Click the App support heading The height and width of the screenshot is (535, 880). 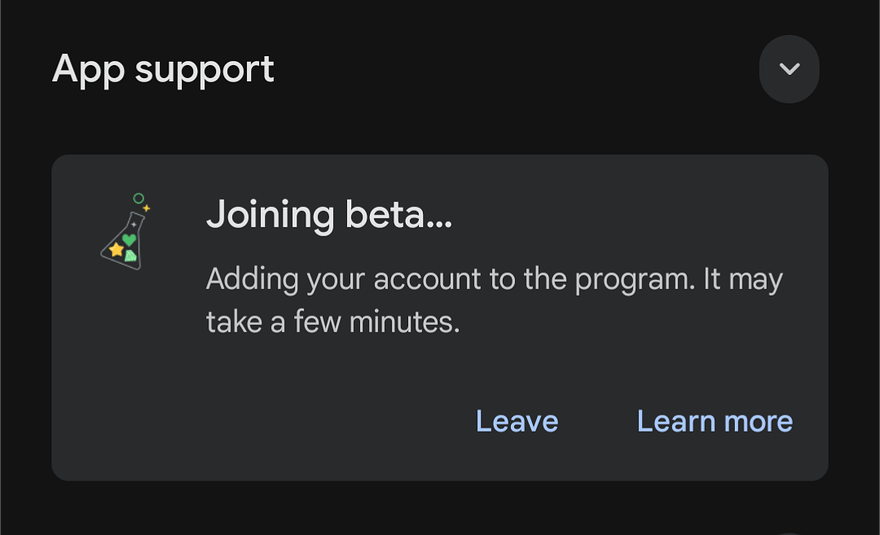pos(163,69)
